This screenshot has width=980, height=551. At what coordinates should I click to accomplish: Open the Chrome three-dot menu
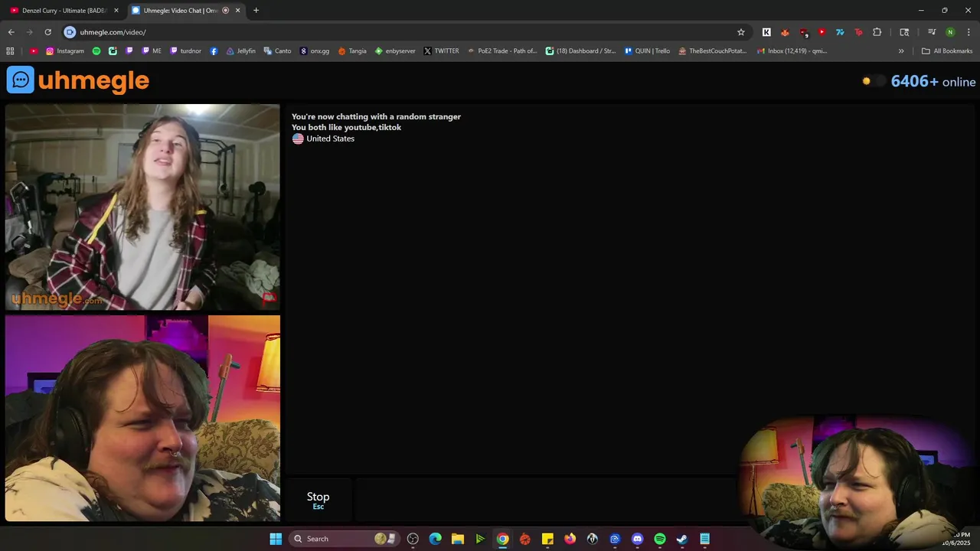[969, 32]
